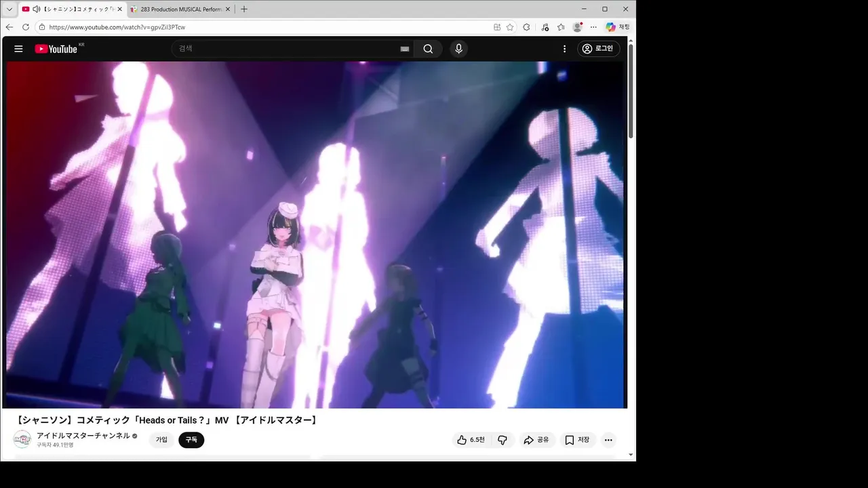Mute tab via speaker icon on first tab
Image resolution: width=868 pixels, height=488 pixels.
36,9
